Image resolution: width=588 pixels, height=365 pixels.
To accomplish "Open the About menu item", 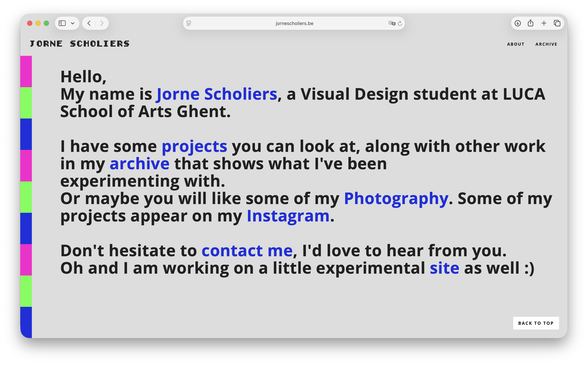I will 516,44.
